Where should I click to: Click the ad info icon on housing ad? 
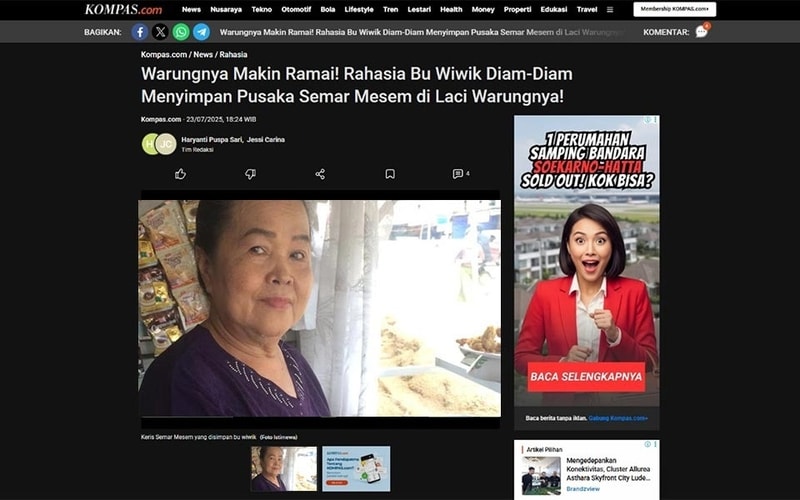click(647, 120)
